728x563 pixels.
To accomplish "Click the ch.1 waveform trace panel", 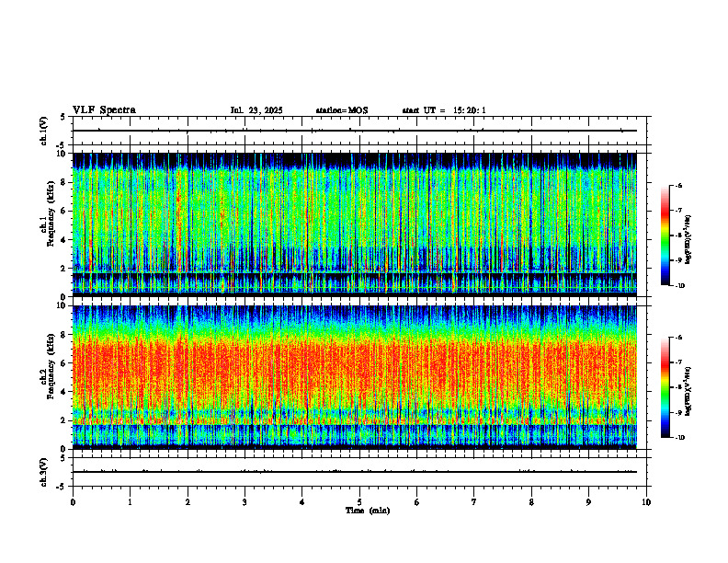I will [359, 131].
